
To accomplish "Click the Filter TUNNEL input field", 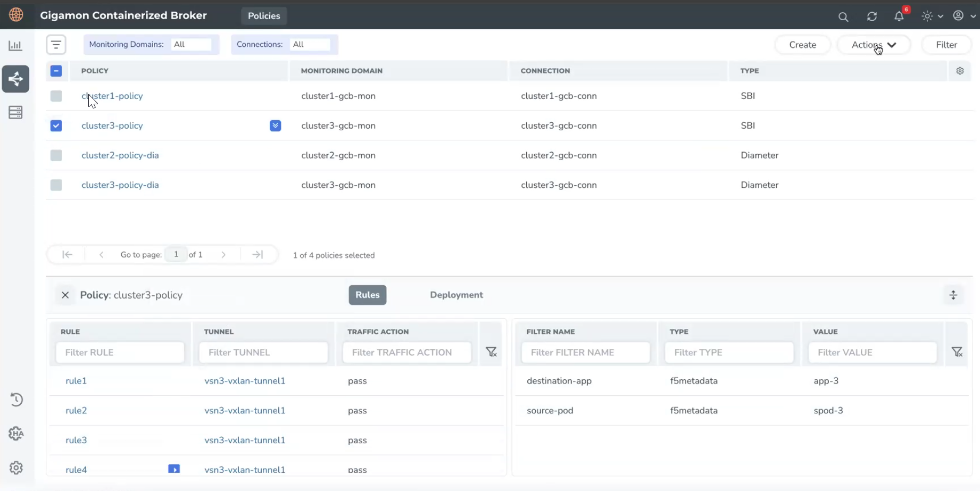I will [263, 353].
